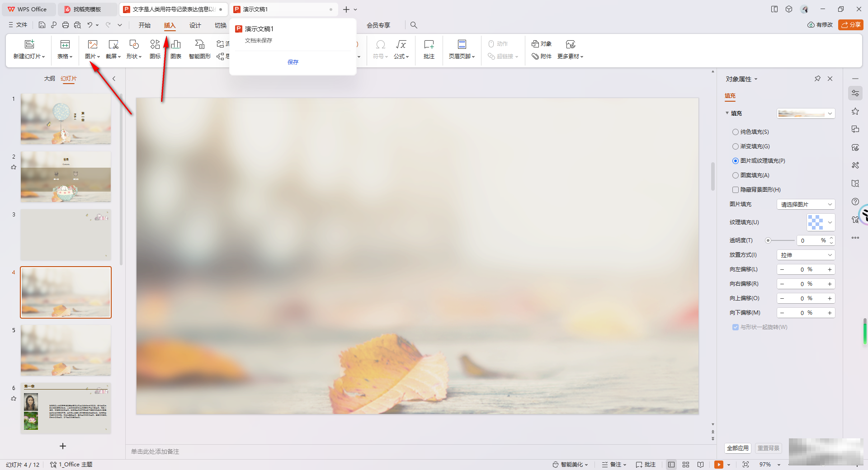Click the print icon in quick access toolbar
The image size is (868, 470).
click(x=66, y=25)
